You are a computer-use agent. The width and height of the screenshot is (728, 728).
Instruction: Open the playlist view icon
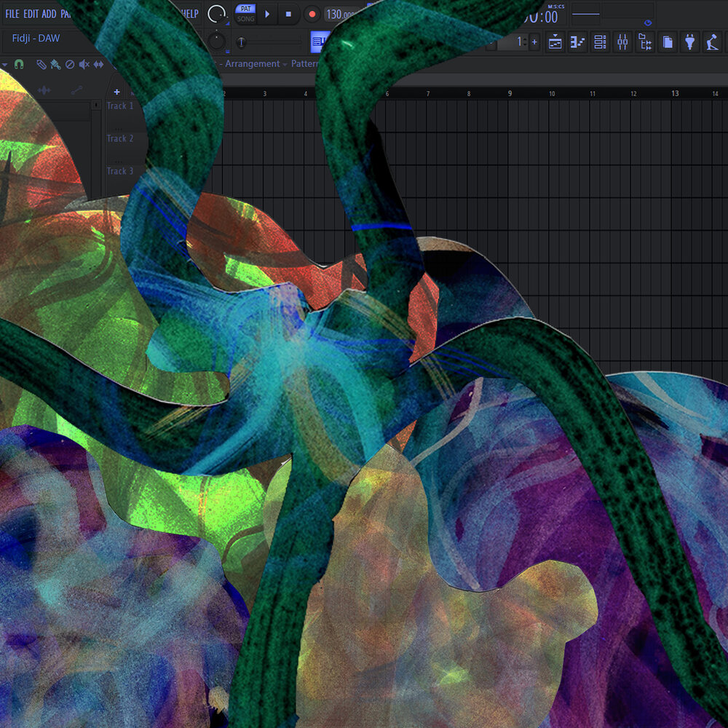[x=555, y=42]
